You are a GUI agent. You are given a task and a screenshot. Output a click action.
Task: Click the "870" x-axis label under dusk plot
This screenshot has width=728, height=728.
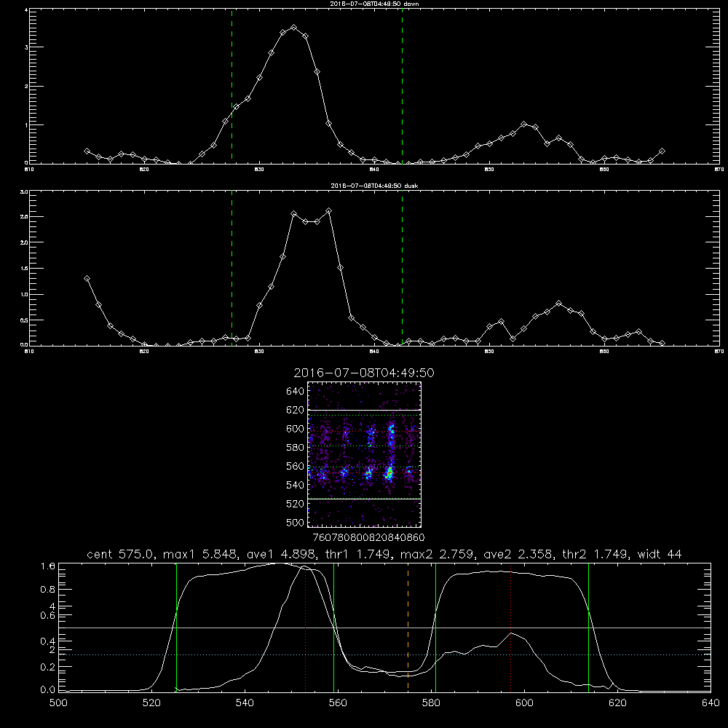point(719,352)
